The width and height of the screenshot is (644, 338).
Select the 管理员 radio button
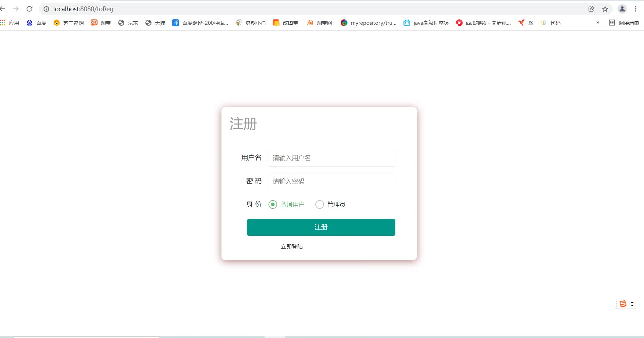pos(320,204)
